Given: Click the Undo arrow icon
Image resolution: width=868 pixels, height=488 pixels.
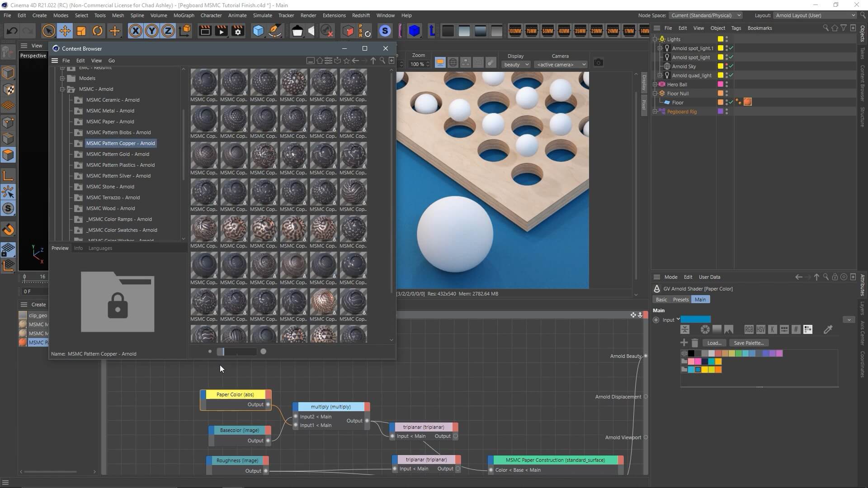Looking at the screenshot, I should coord(12,31).
